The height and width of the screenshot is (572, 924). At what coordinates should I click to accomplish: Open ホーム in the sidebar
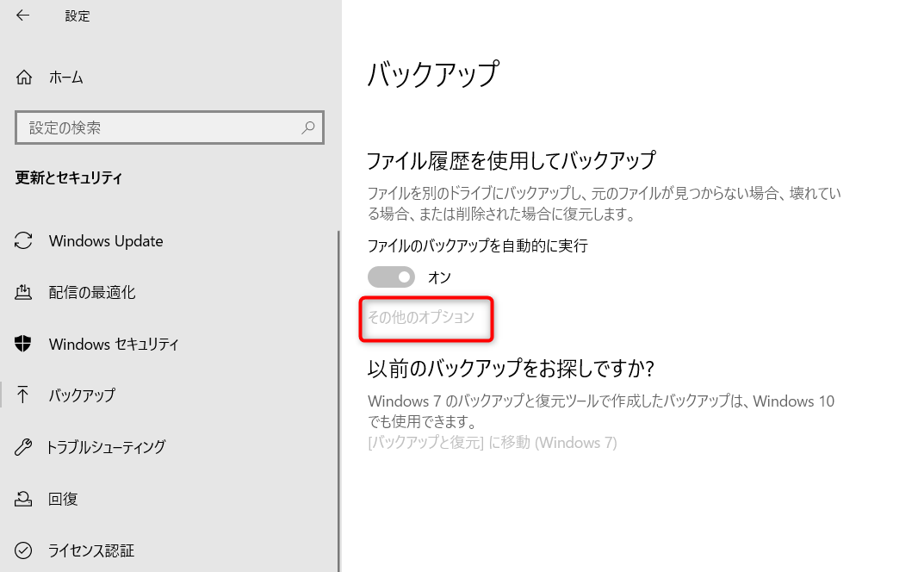click(x=66, y=78)
